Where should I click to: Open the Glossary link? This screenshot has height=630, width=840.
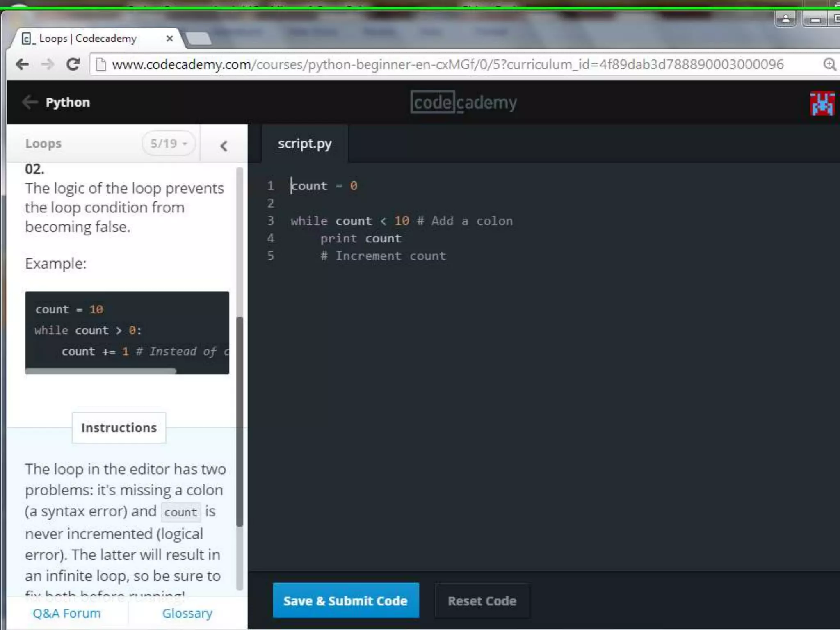click(x=187, y=613)
